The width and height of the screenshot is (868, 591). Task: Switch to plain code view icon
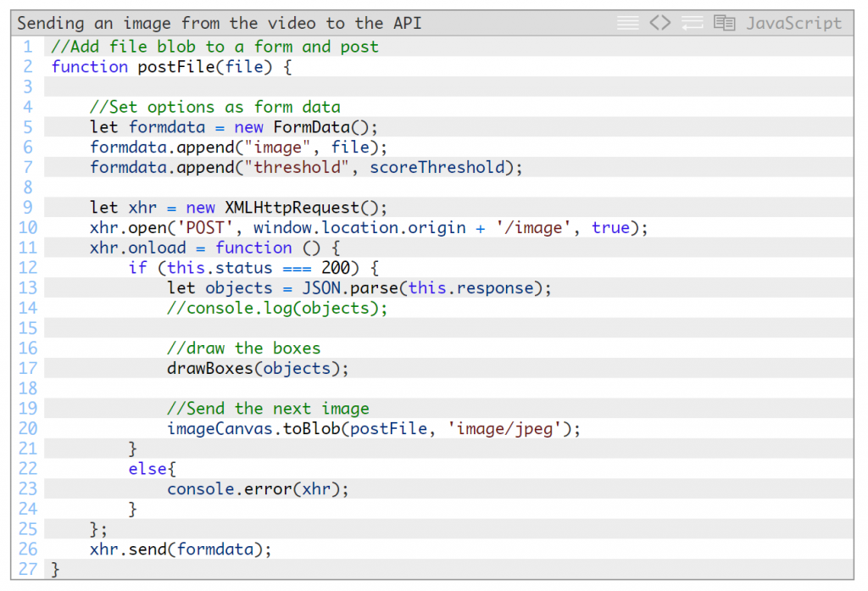(x=659, y=23)
